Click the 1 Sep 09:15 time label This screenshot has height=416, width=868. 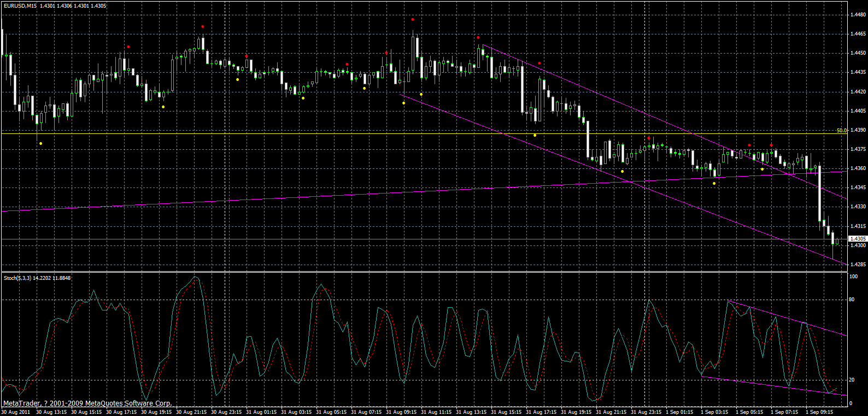(819, 412)
